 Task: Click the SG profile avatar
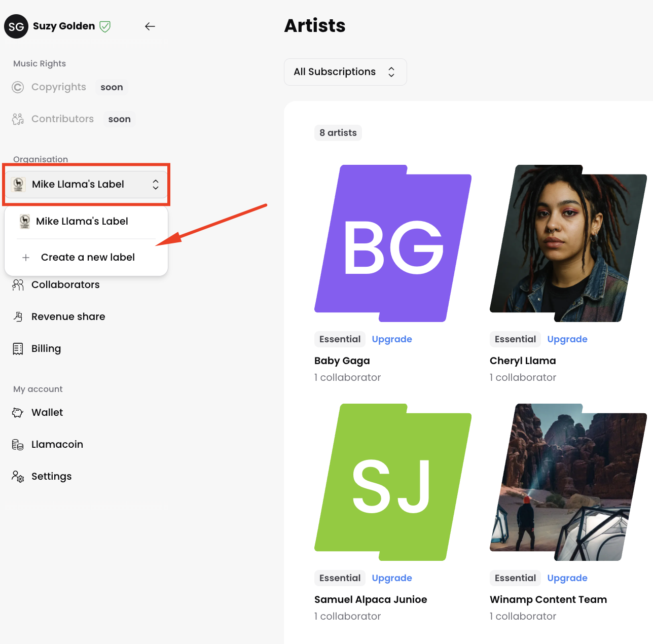tap(16, 26)
